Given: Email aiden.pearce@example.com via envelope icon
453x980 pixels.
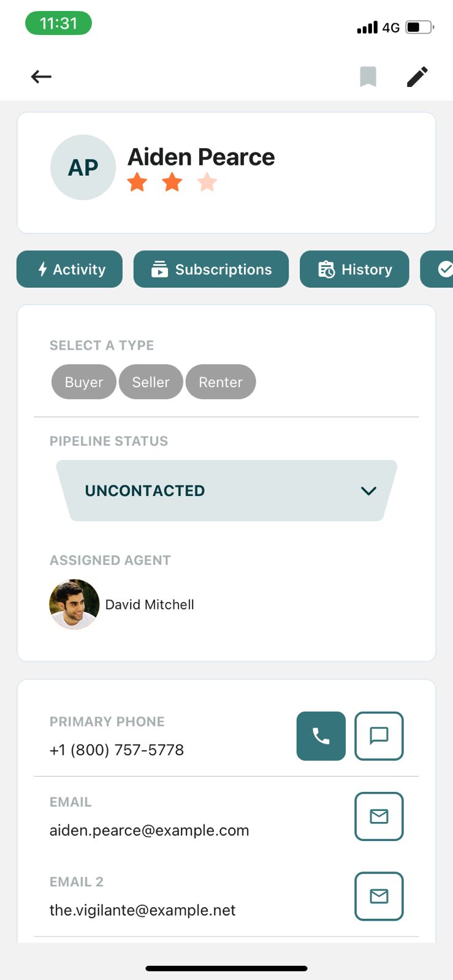Looking at the screenshot, I should point(379,816).
